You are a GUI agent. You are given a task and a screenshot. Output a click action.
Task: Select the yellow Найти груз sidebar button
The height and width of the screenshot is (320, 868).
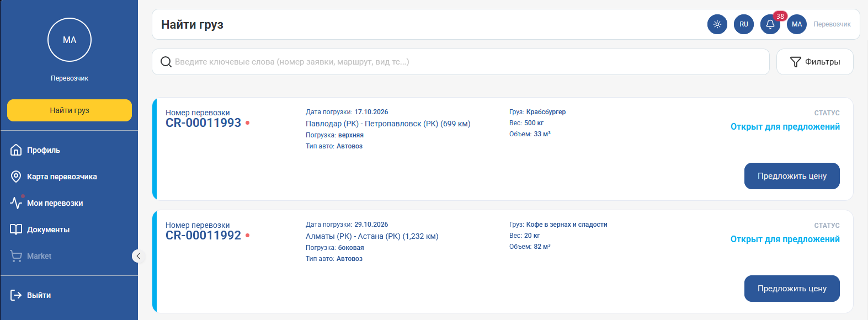point(70,110)
